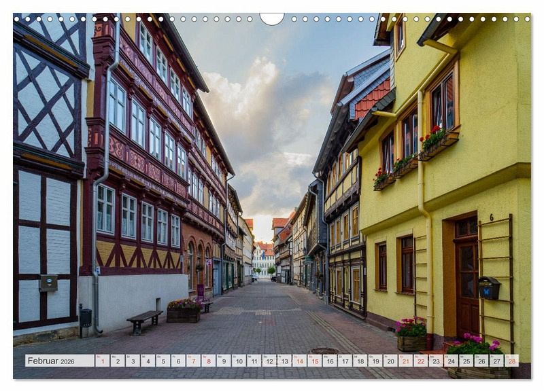The image size is (544, 392).
Task: Select date 21 in the calendar strip
Action: tap(405, 361)
